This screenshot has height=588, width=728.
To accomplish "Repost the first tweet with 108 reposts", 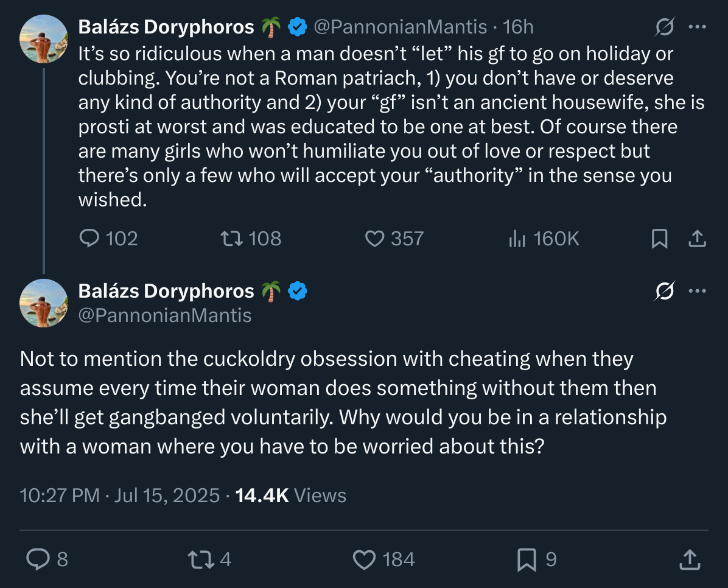I will click(231, 239).
